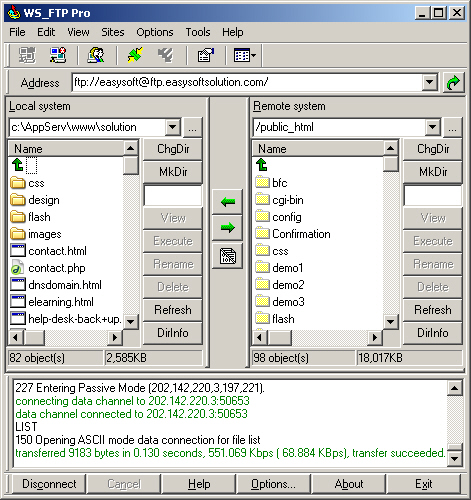
Task: Click the Options... button at bottom
Action: [273, 484]
